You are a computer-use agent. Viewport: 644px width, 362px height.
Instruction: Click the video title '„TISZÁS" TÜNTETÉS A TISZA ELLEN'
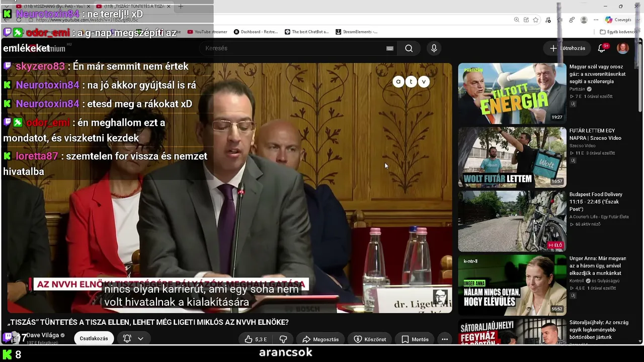(148, 322)
